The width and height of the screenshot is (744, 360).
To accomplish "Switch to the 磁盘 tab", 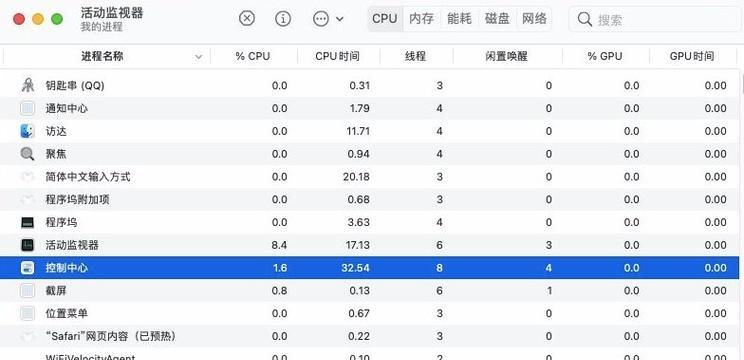I will pos(497,18).
